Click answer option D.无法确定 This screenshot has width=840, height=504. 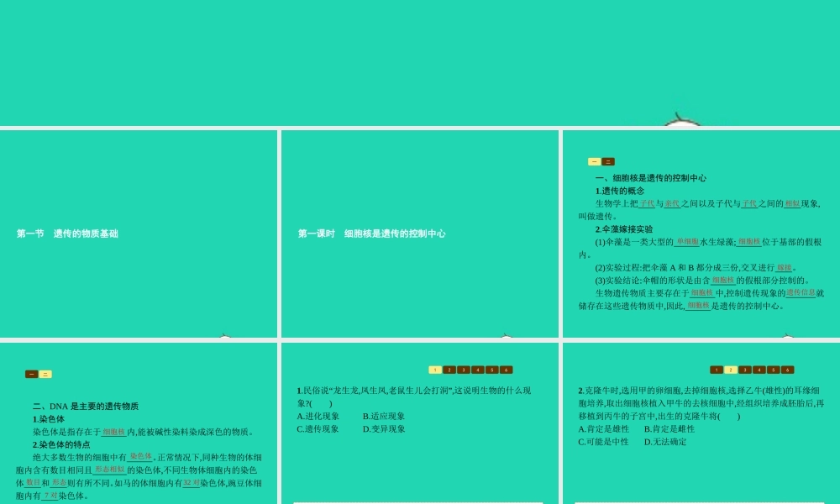[x=664, y=442]
